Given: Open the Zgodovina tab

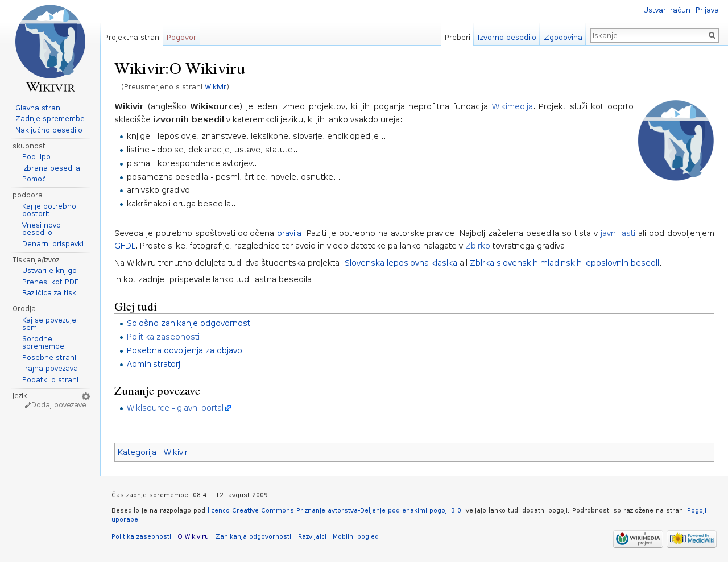Looking at the screenshot, I should point(562,38).
